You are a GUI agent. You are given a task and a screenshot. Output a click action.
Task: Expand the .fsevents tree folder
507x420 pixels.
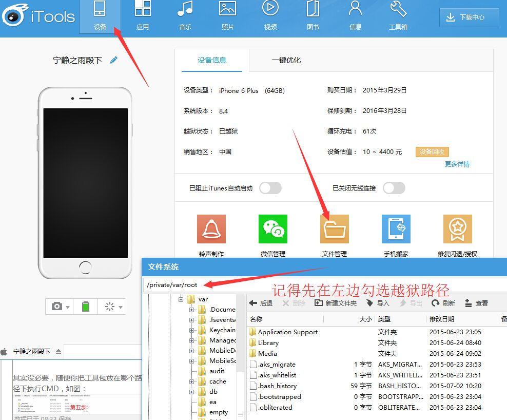192,320
